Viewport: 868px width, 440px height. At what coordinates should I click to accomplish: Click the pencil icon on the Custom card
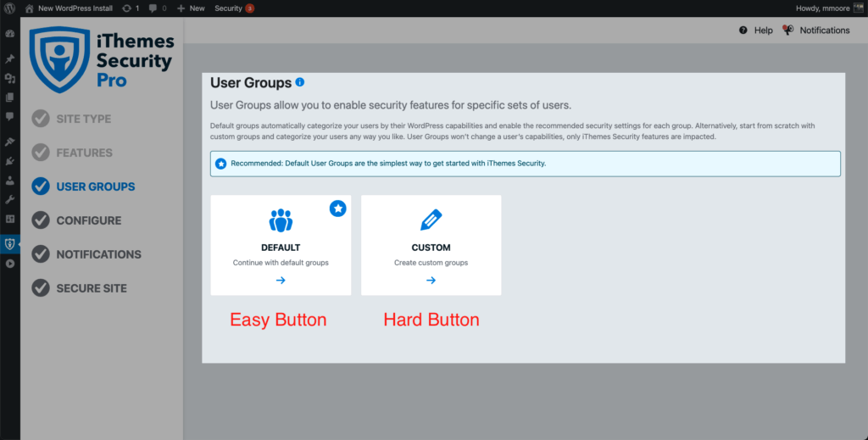431,220
